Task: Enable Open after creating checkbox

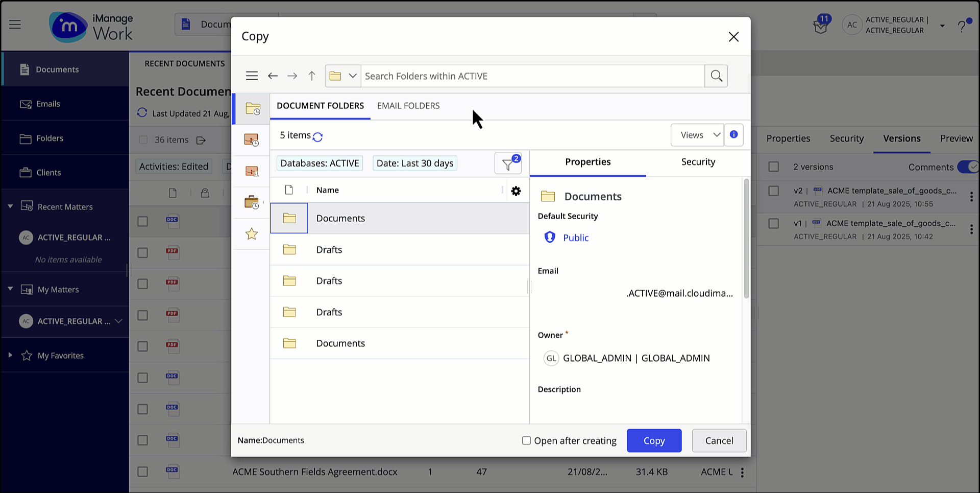Action: pos(526,440)
